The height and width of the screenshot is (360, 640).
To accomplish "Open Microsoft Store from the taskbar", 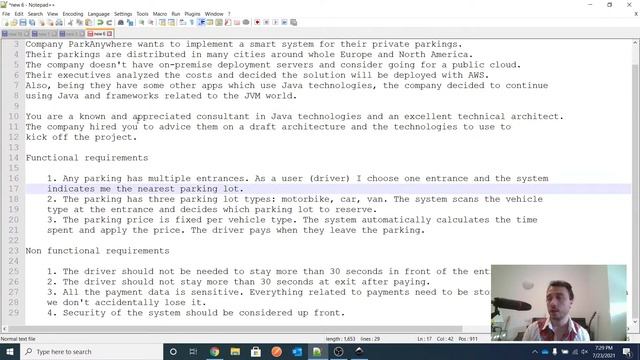I will tap(256, 351).
